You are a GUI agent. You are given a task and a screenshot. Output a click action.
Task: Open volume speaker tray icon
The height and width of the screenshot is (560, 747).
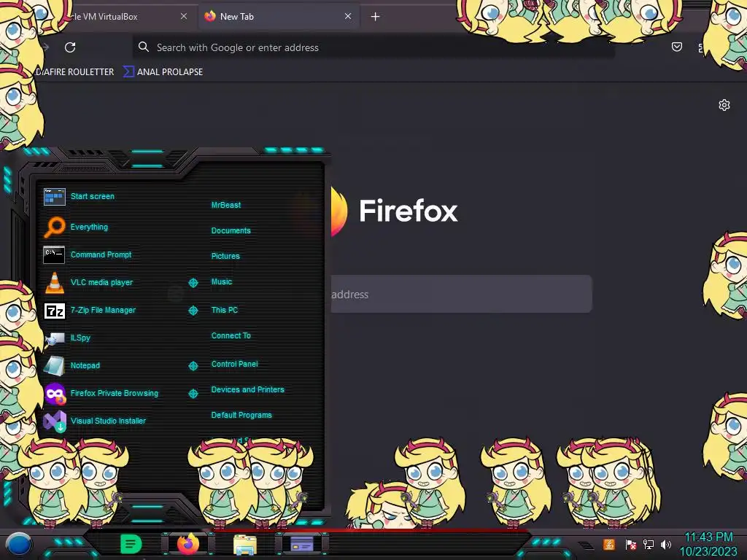coord(666,544)
